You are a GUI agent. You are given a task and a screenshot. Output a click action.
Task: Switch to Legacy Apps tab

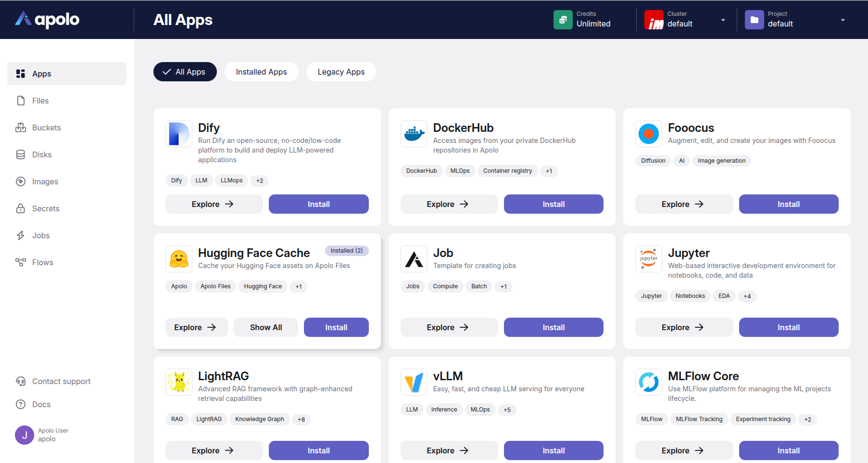click(341, 72)
